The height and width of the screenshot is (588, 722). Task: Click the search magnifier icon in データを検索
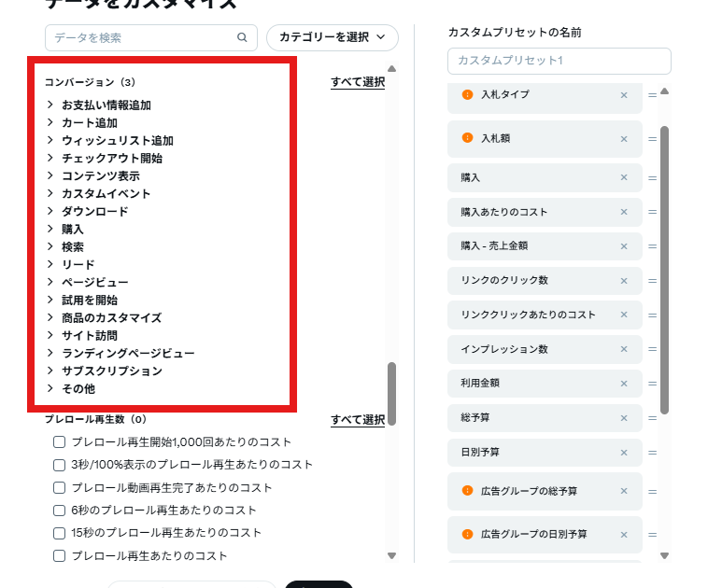click(x=242, y=38)
